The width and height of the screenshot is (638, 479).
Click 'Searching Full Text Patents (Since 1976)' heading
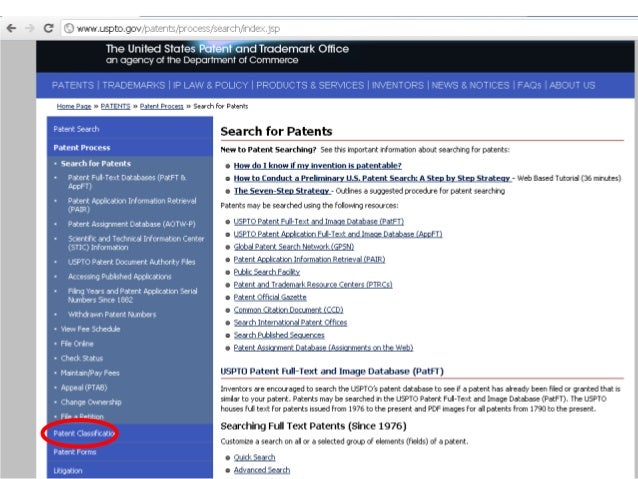tap(313, 426)
